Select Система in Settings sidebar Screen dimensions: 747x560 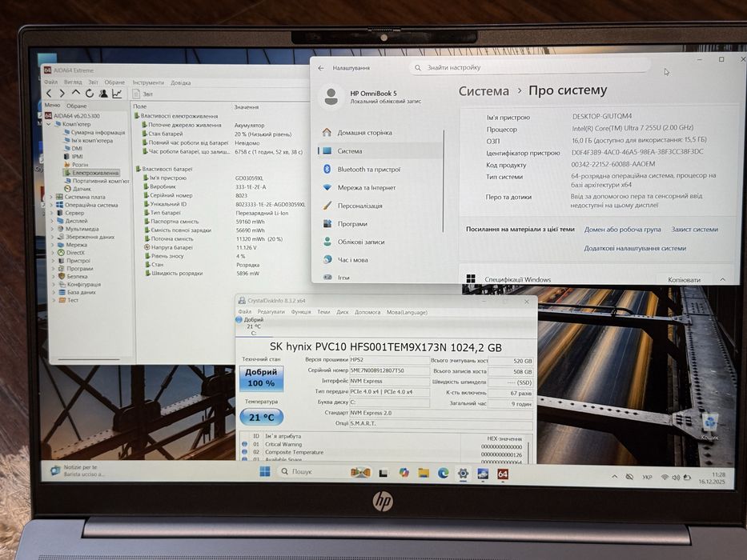point(380,151)
